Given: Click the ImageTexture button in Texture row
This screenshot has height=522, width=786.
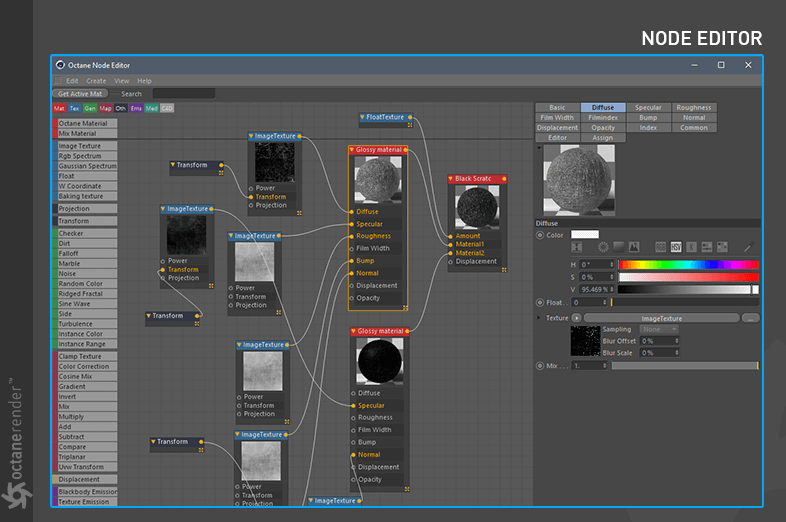Looking at the screenshot, I should 661,318.
